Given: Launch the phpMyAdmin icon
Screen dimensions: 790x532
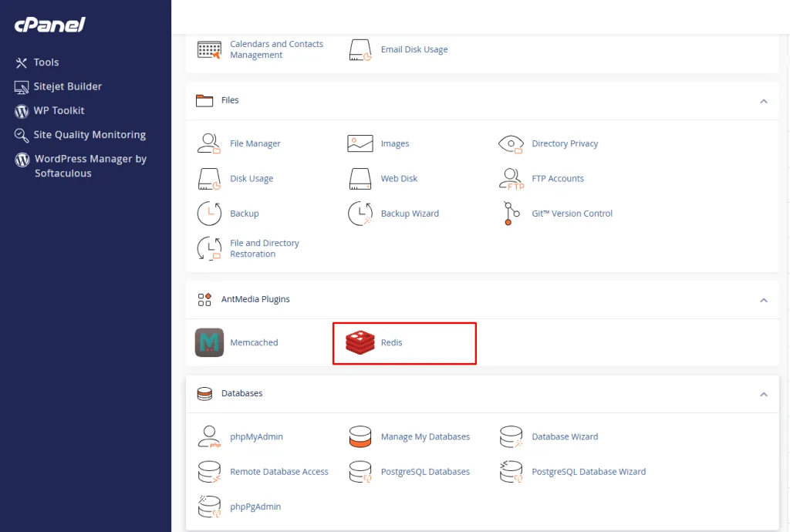Looking at the screenshot, I should point(209,436).
